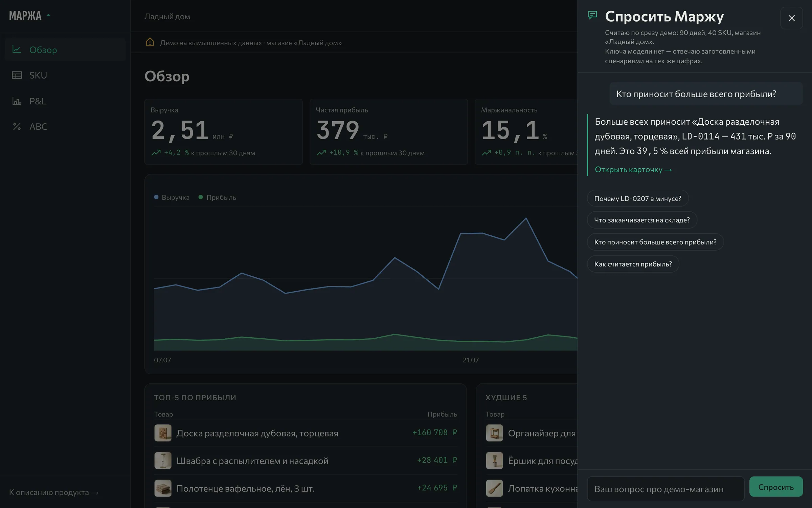Follow the К описанию продукта link
This screenshot has width=812, height=508.
click(x=54, y=492)
